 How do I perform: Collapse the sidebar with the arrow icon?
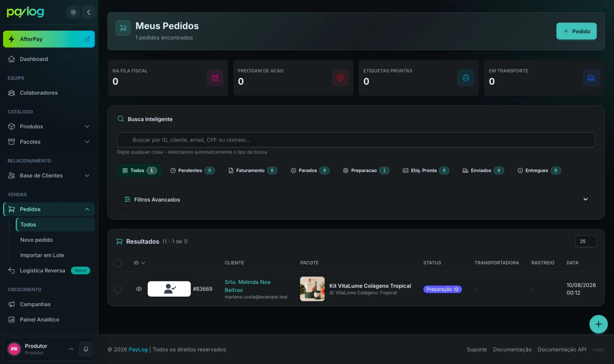tap(89, 12)
